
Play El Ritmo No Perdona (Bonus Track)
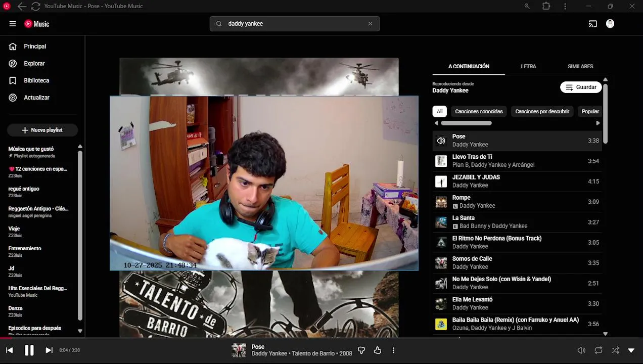click(x=517, y=243)
